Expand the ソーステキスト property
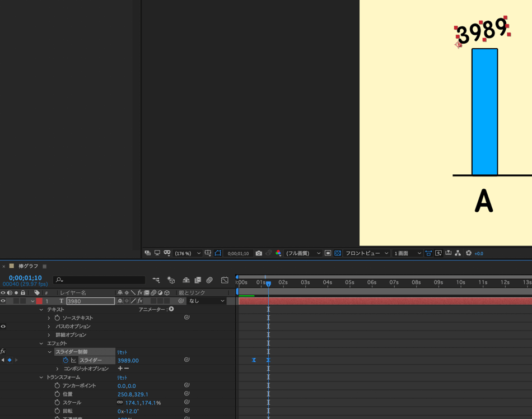This screenshot has width=532, height=419. tap(49, 318)
